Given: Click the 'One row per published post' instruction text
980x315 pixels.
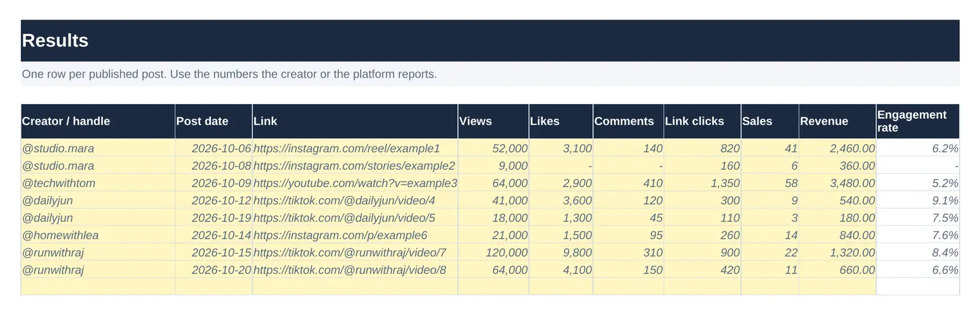Looking at the screenshot, I should click(x=229, y=74).
